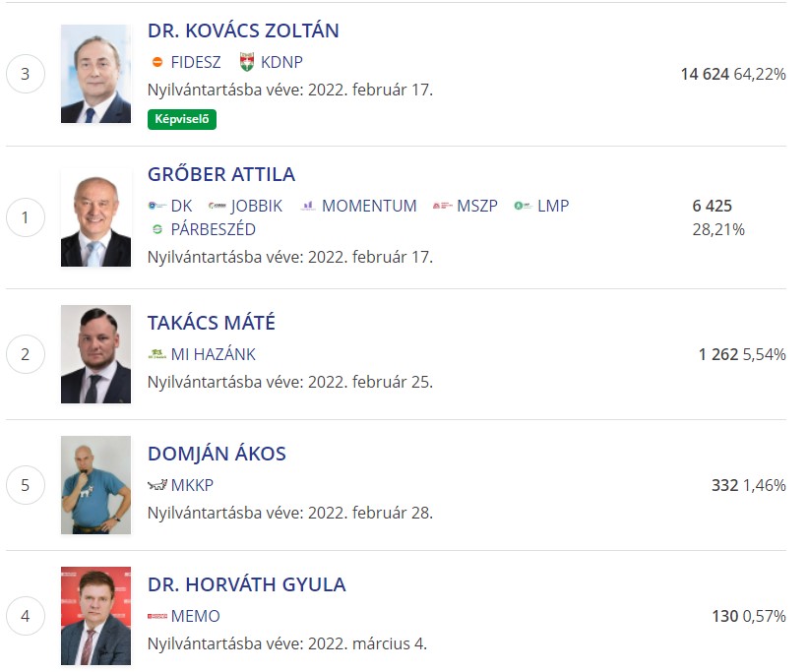Click the KDNP coat-of-arms icon
This screenshot has height=672, width=808.
coord(247,62)
